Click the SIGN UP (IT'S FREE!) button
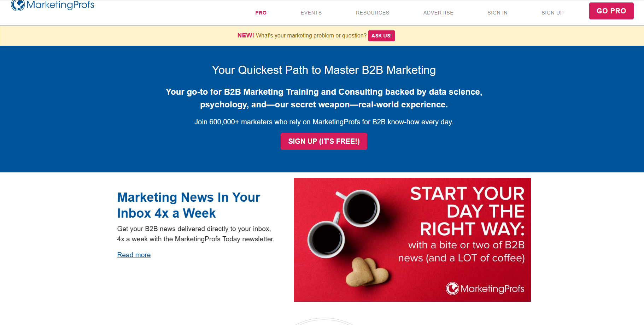This screenshot has height=325, width=644. 324,141
